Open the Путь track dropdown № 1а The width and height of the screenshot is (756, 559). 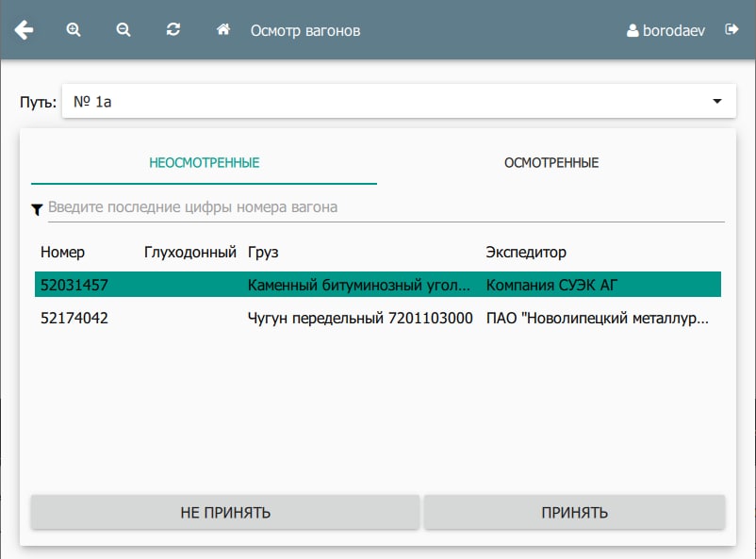(x=399, y=101)
